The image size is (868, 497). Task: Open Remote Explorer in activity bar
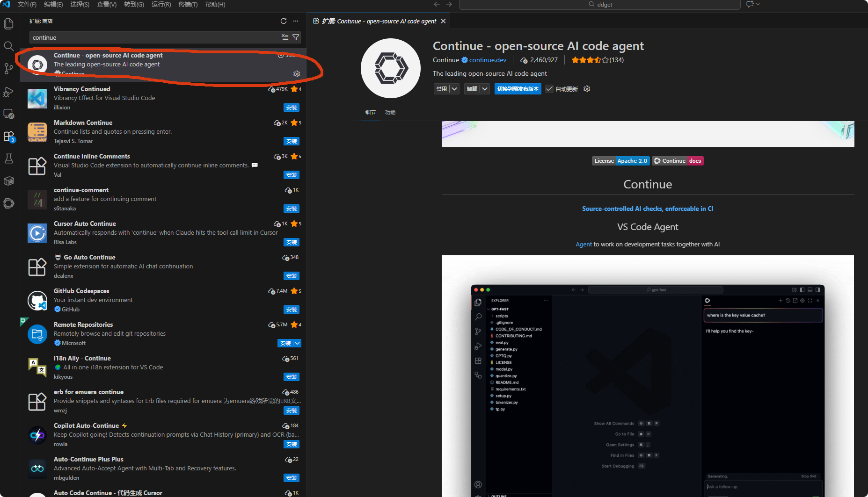pos(9,114)
